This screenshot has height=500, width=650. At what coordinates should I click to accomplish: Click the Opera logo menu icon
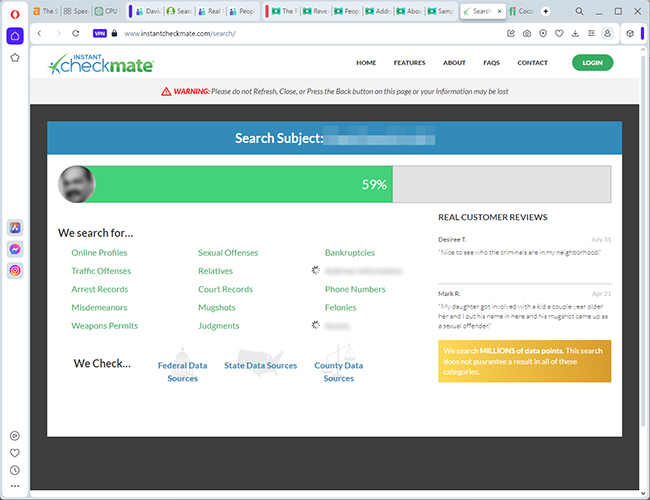coord(15,15)
